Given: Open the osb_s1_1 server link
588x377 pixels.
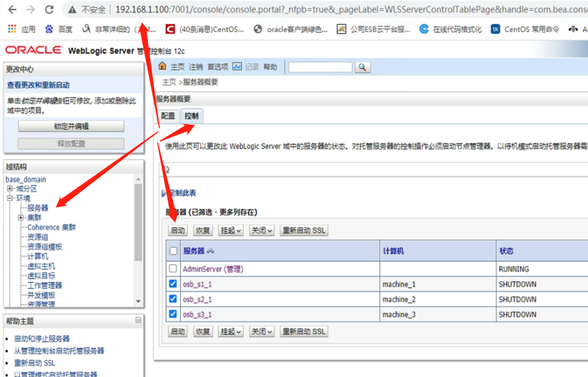Looking at the screenshot, I should [197, 284].
